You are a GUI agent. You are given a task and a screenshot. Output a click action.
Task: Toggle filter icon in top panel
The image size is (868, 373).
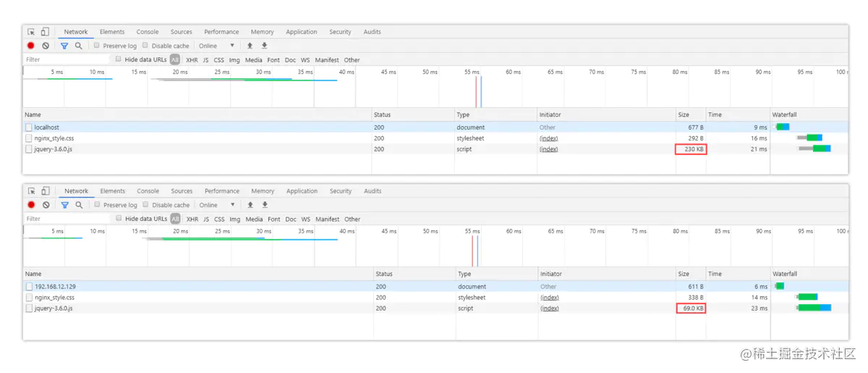click(x=64, y=46)
